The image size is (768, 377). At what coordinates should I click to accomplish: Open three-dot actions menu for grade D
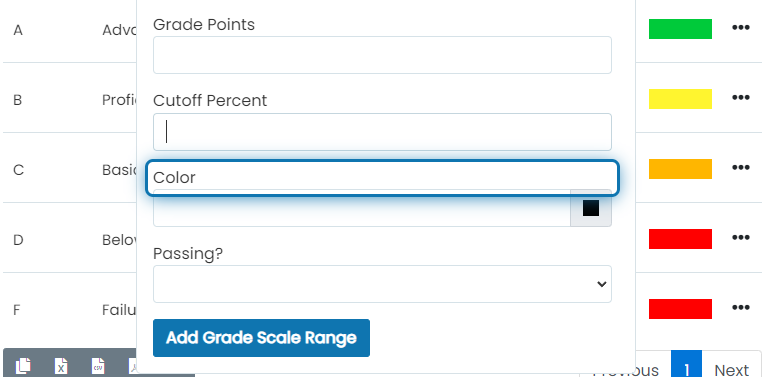click(741, 237)
